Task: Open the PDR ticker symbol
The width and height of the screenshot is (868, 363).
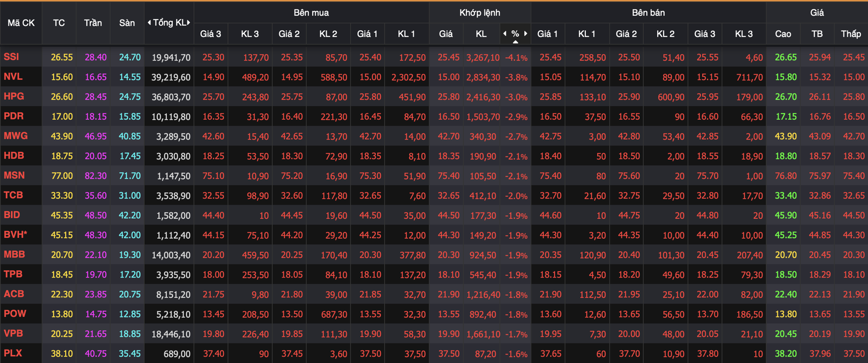Action: (14, 116)
